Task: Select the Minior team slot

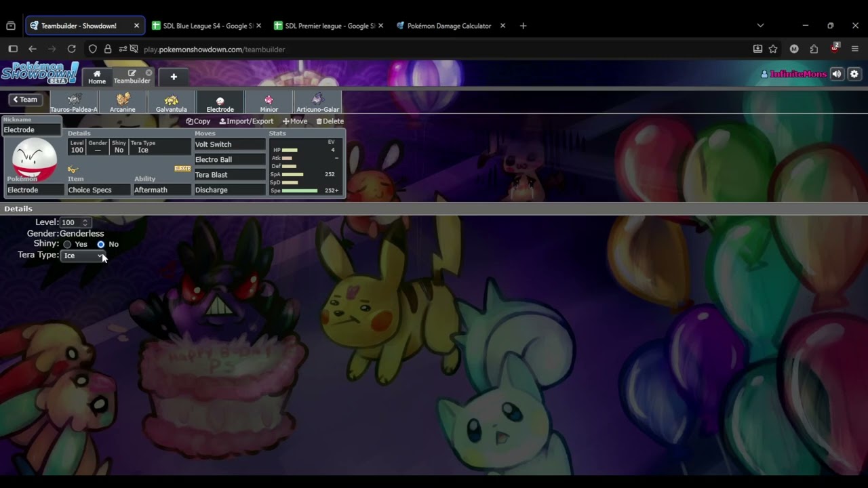Action: point(269,102)
